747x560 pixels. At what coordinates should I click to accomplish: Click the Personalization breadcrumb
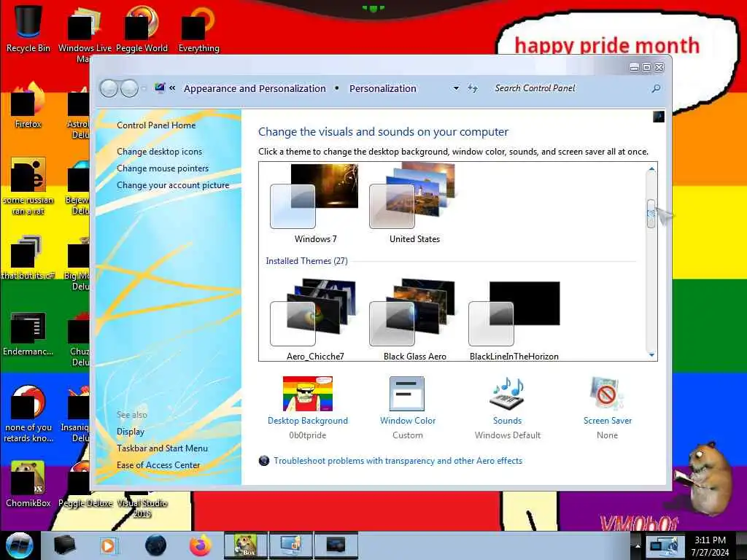pyautogui.click(x=382, y=88)
